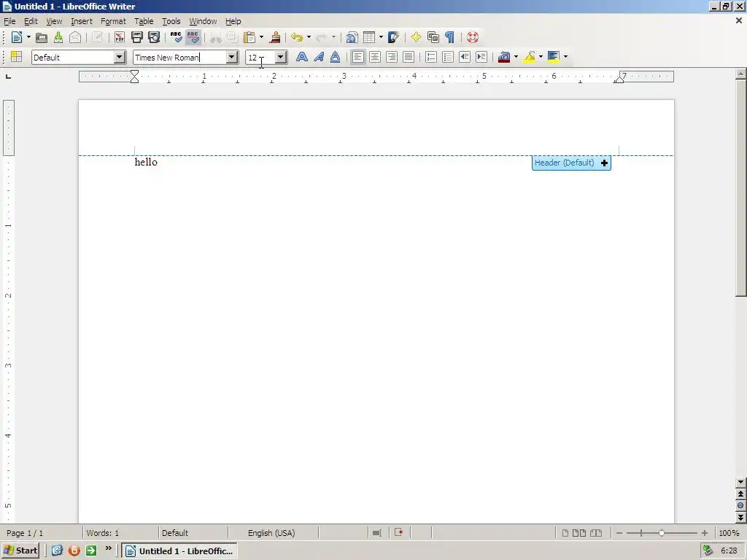Open the Tools menu
The height and width of the screenshot is (560, 747).
point(171,21)
